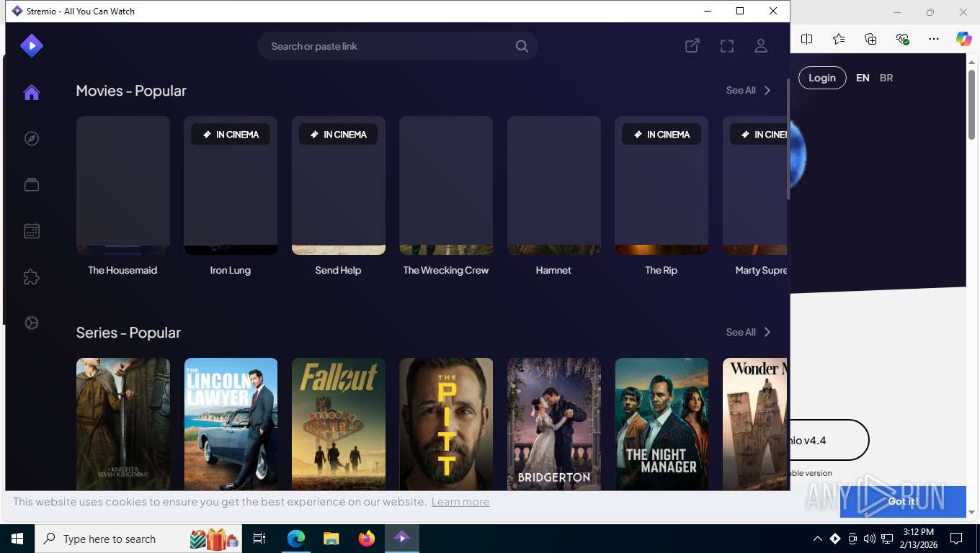Open Edge Favorites star icon
This screenshot has height=553, width=980.
click(x=839, y=39)
